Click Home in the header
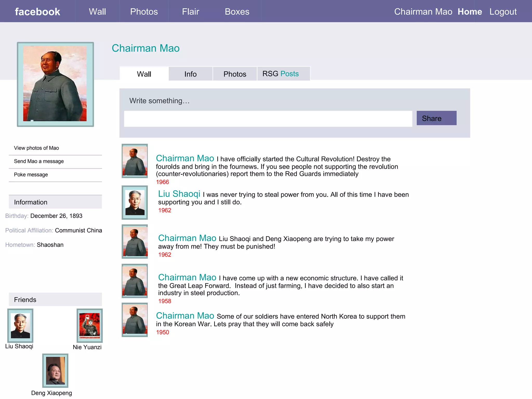Screen dimensions: 532x399 coord(470,12)
